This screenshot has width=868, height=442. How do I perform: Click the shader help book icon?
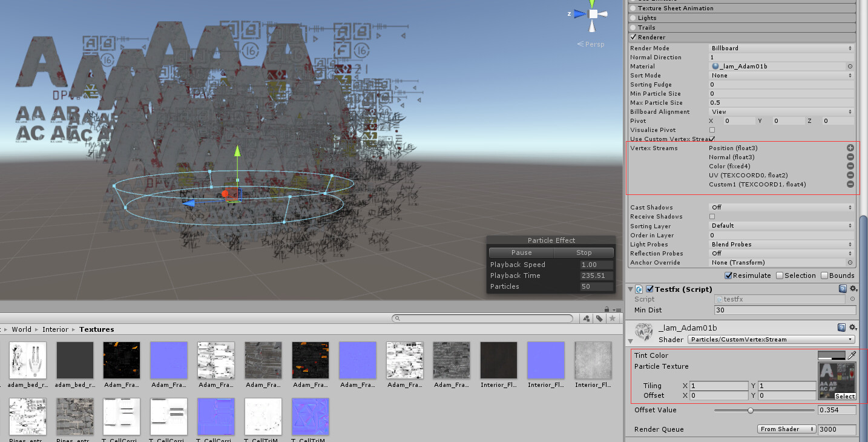pyautogui.click(x=842, y=327)
